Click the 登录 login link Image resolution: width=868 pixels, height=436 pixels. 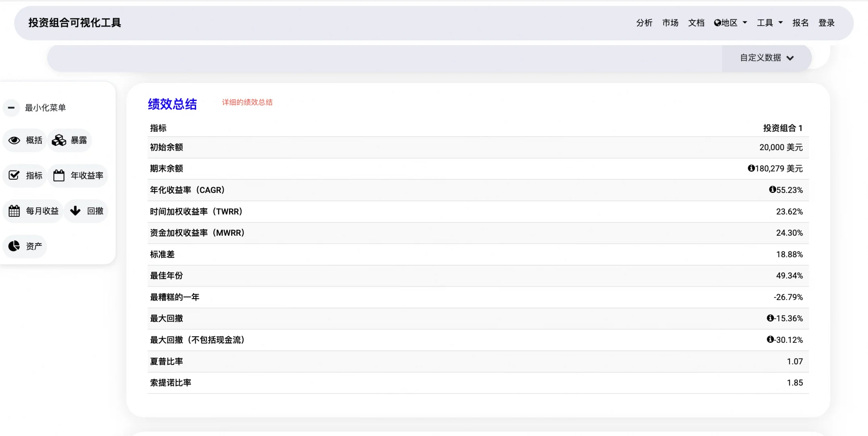(x=826, y=23)
